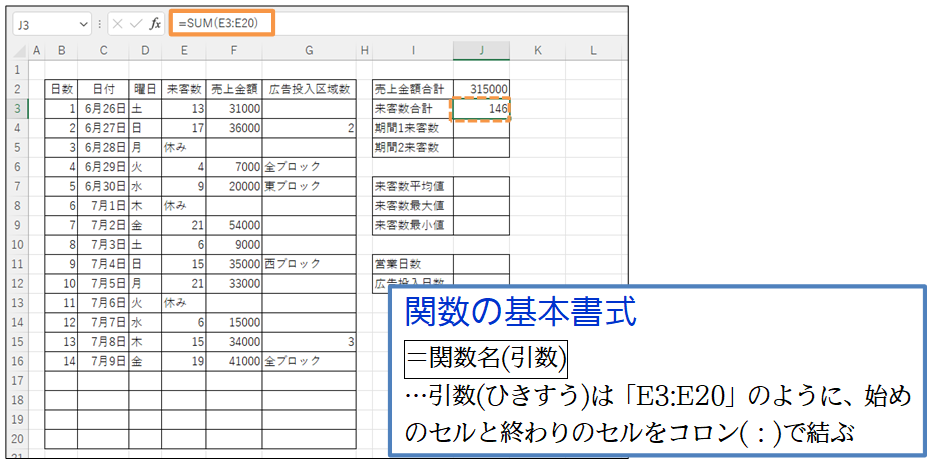Select column G header
927x463 pixels.
309,50
